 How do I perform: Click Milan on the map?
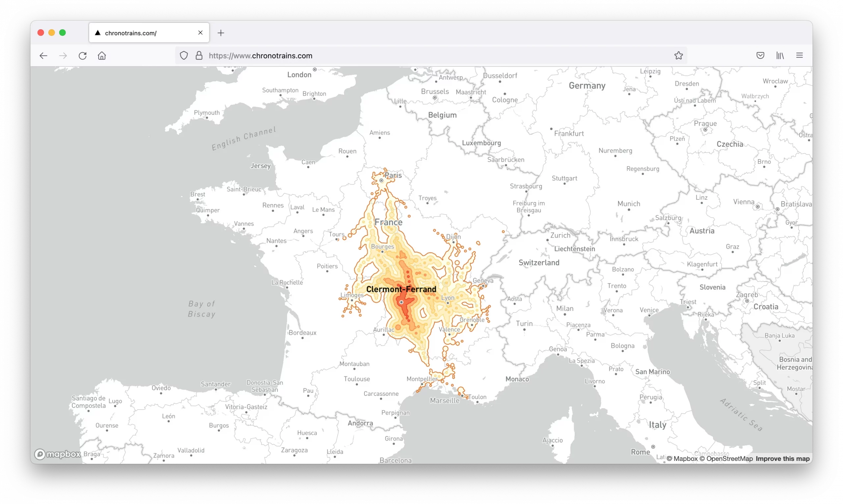(565, 308)
